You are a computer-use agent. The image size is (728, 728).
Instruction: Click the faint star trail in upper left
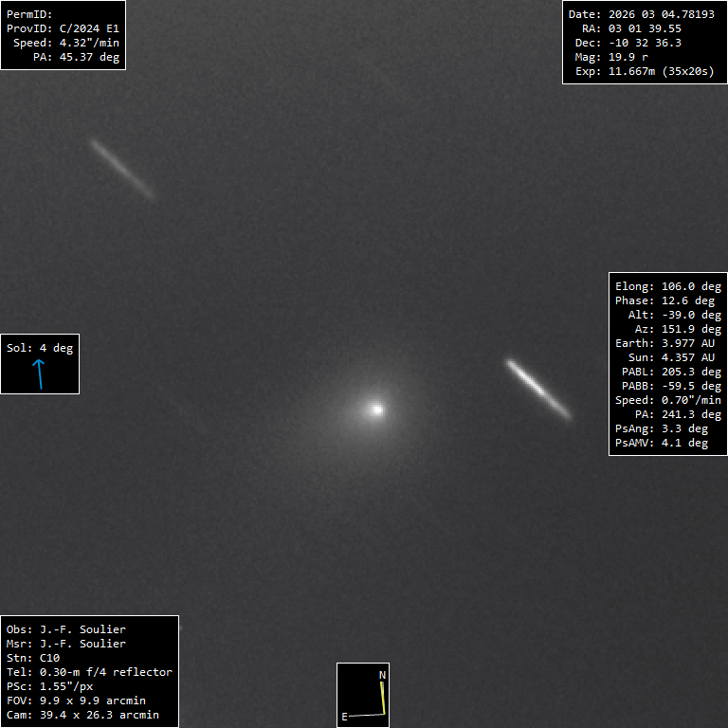(122, 170)
